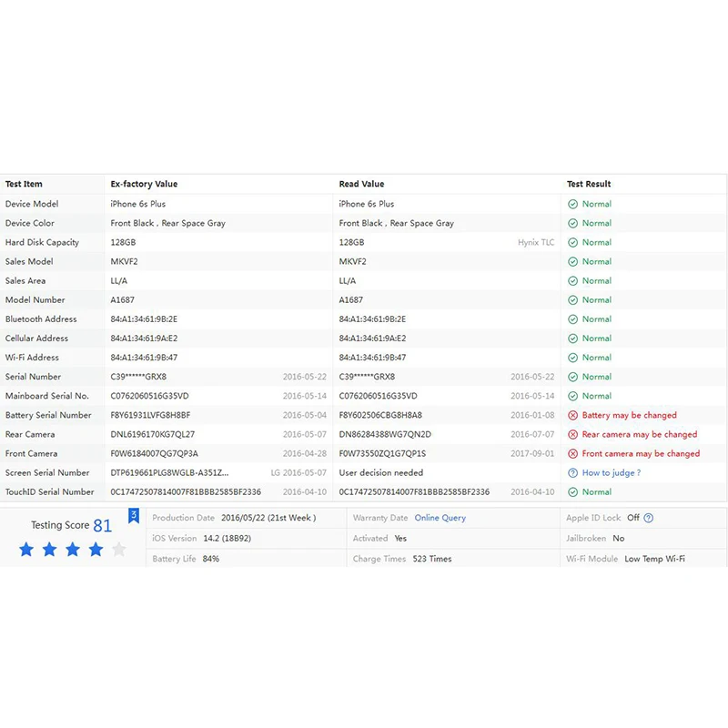Click the read-value date 2017-09-01 for Front Camera
This screenshot has height=728, width=728.
point(532,453)
